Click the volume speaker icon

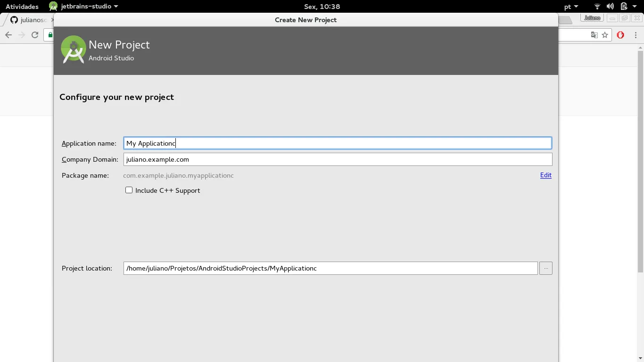pos(610,7)
